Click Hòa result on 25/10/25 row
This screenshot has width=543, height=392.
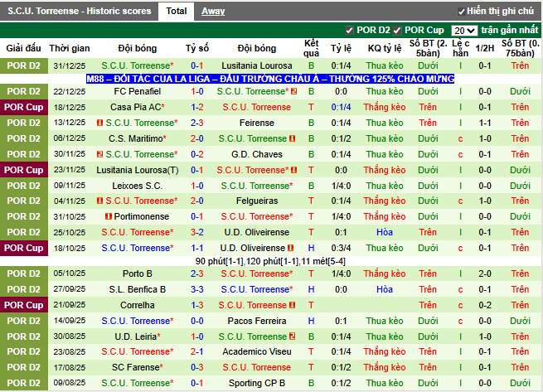pyautogui.click(x=385, y=232)
